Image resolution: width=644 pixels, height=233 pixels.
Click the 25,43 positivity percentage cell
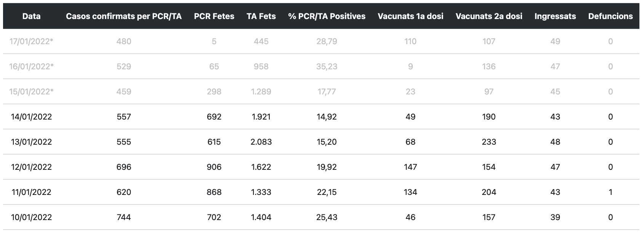[327, 217]
